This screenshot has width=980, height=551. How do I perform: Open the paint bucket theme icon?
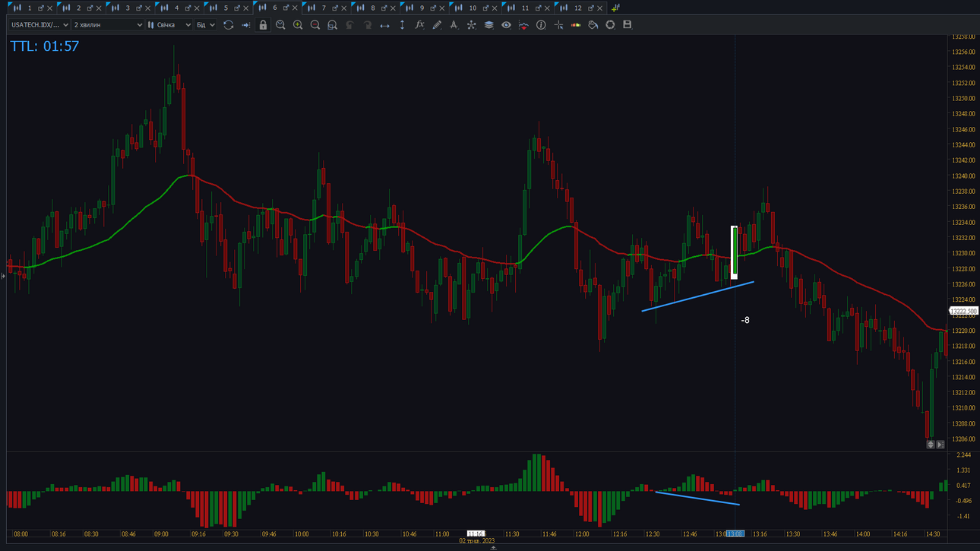pyautogui.click(x=593, y=25)
